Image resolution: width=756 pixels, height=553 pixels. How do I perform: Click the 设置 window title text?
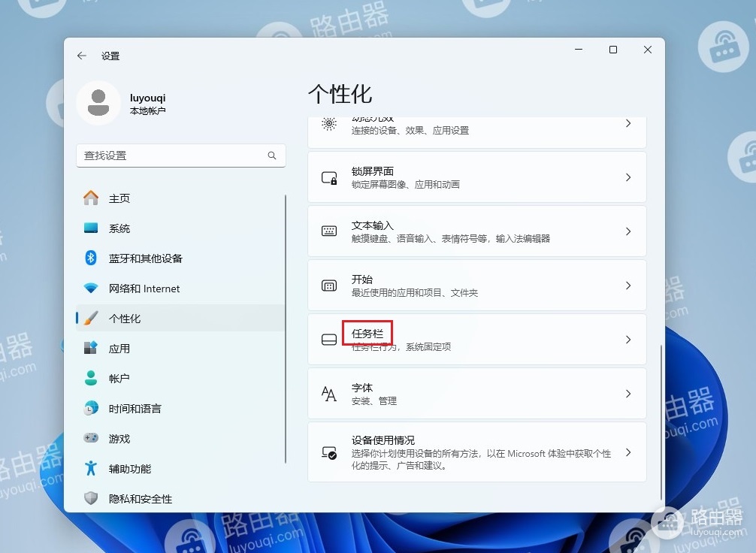click(110, 56)
